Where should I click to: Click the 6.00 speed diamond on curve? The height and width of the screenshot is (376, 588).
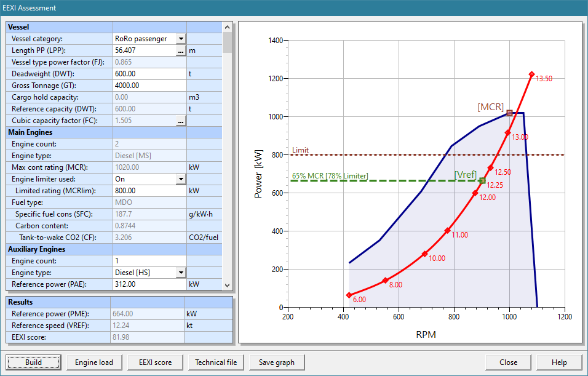[349, 295]
